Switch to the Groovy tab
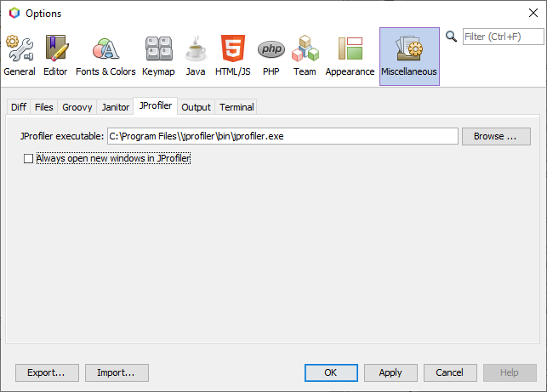547x392 pixels. tap(77, 107)
